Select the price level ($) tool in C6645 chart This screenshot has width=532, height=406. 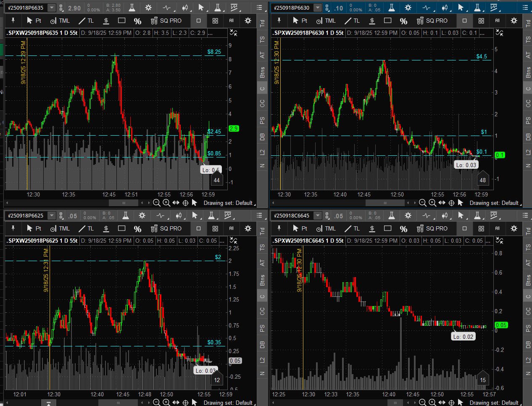(372, 228)
